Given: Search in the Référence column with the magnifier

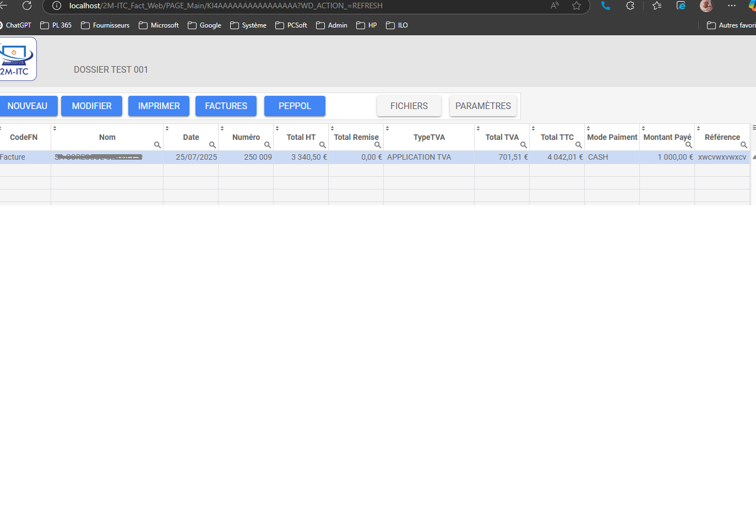Looking at the screenshot, I should [x=744, y=145].
